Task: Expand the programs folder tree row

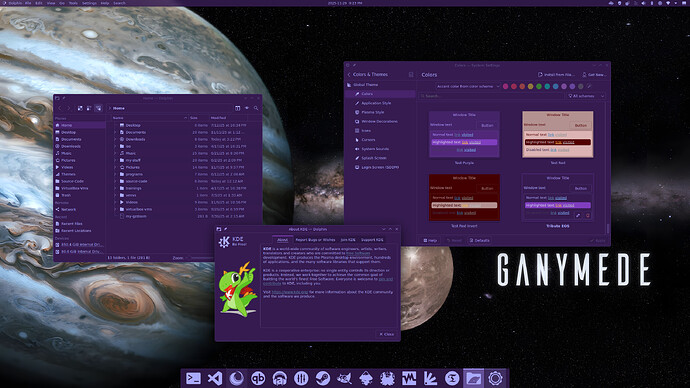Action: point(115,174)
